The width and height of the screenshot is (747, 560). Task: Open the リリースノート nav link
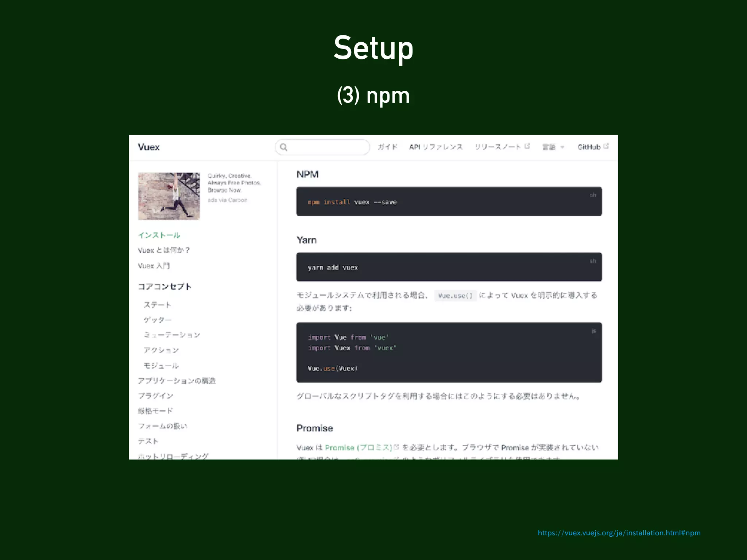[x=498, y=147]
